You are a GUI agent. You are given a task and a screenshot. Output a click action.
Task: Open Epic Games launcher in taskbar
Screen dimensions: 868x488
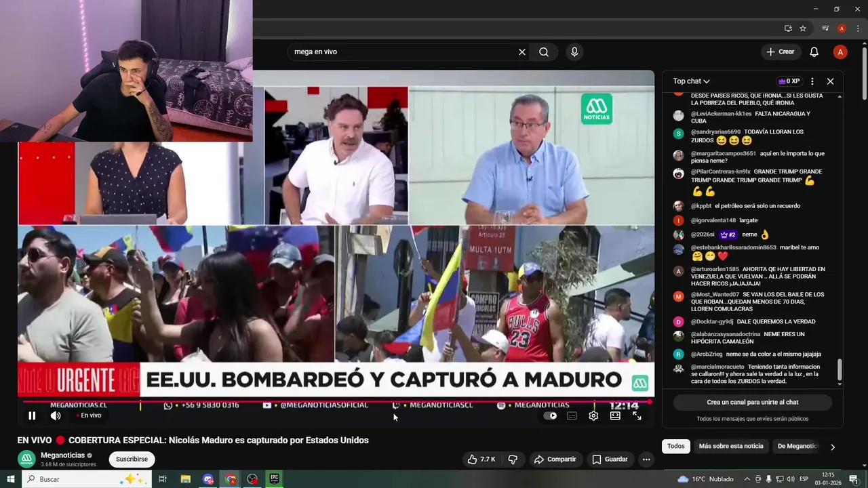pyautogui.click(x=274, y=479)
